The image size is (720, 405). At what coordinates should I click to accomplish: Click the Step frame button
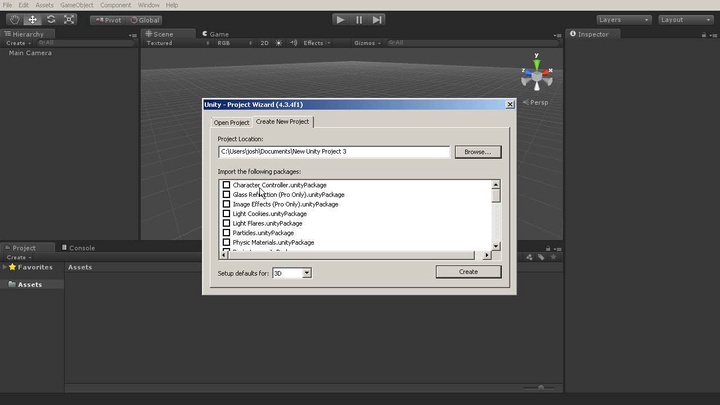pyautogui.click(x=377, y=19)
